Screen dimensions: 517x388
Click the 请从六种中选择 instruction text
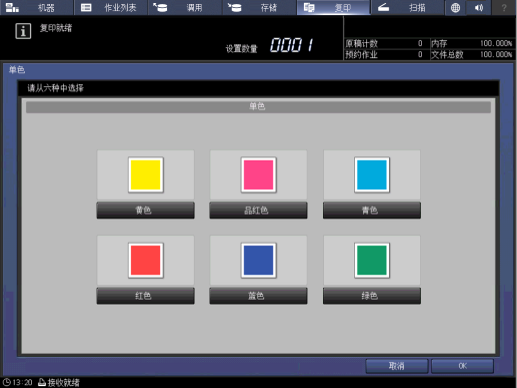(55, 88)
